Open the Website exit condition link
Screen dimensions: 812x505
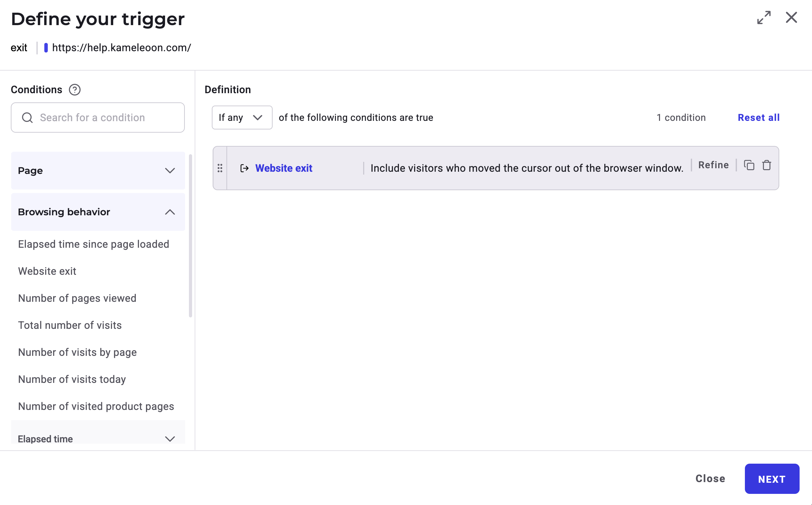(x=284, y=168)
